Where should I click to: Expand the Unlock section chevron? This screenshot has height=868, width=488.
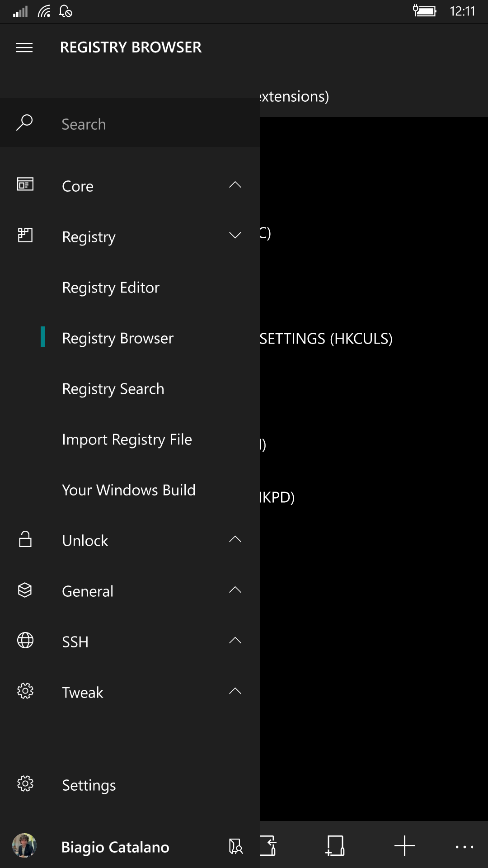[235, 539]
